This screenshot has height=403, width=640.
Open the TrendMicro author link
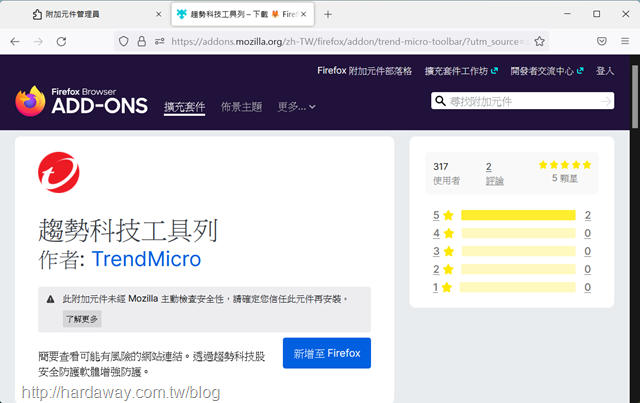[146, 259]
